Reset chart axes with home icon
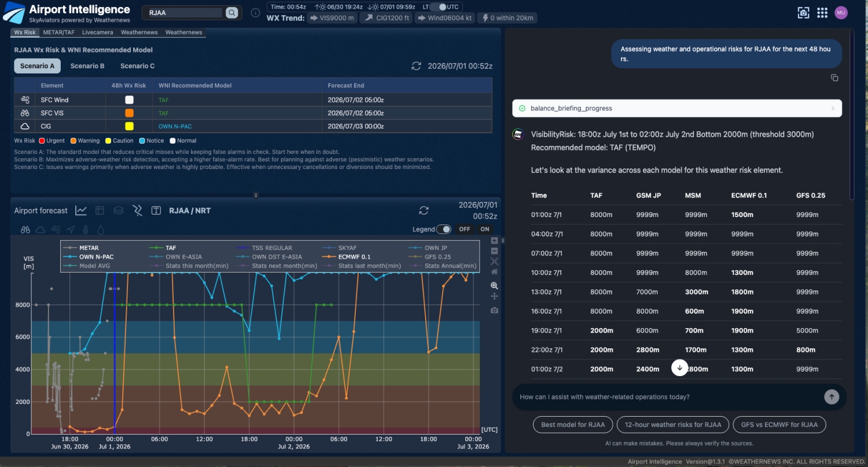Viewport: 868px width, 467px height. point(494,271)
